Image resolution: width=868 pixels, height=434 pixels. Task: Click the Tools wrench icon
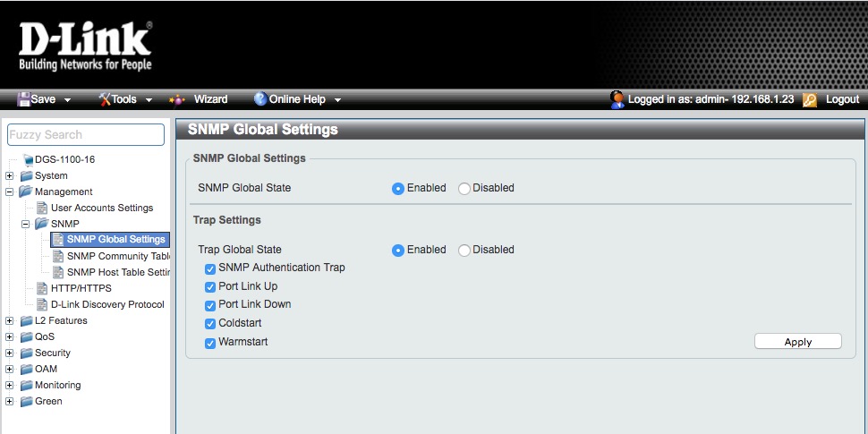104,99
